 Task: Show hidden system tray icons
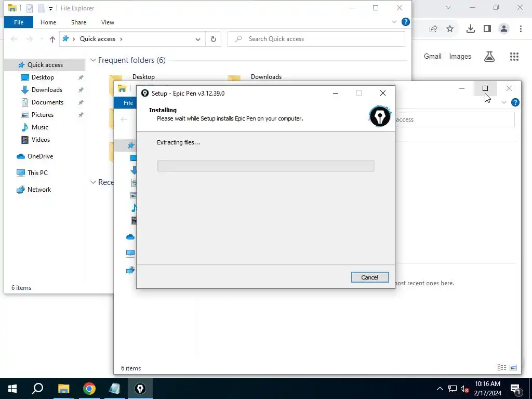tap(440, 389)
